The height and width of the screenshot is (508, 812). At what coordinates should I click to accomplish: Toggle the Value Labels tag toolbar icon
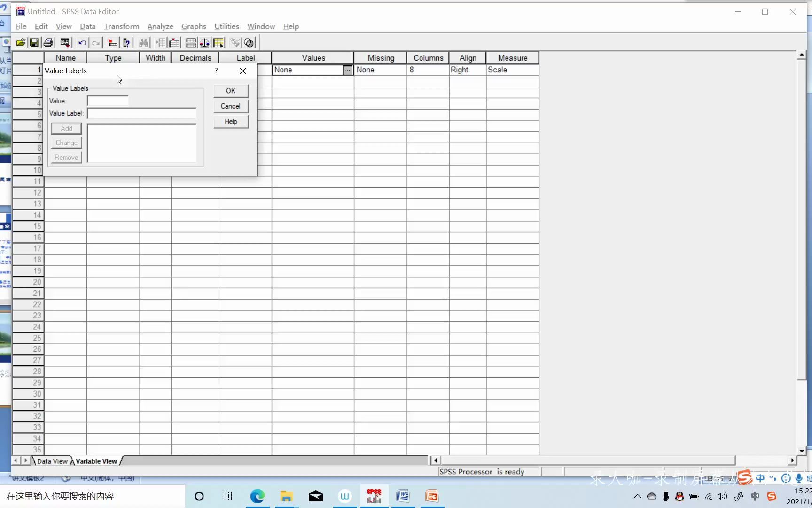[235, 43]
